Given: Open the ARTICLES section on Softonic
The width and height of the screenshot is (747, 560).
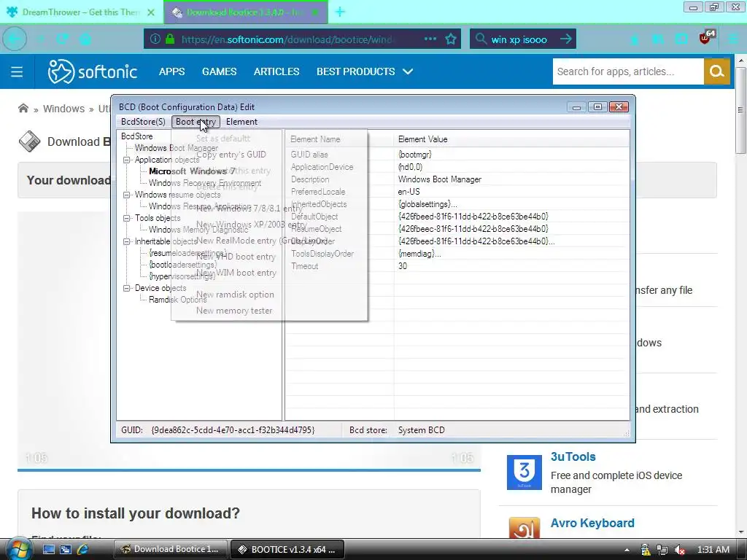Looking at the screenshot, I should click(x=276, y=71).
